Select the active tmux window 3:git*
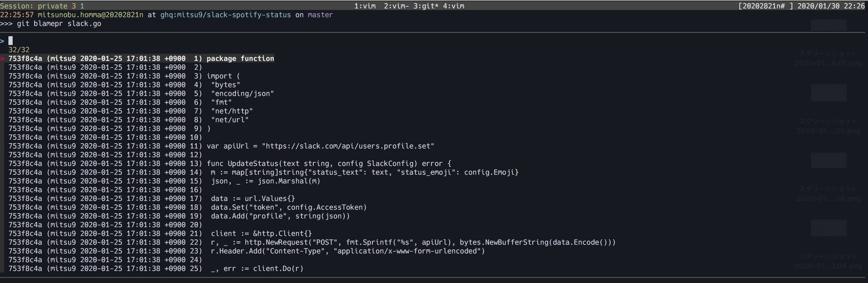Image resolution: width=868 pixels, height=283 pixels. (426, 6)
